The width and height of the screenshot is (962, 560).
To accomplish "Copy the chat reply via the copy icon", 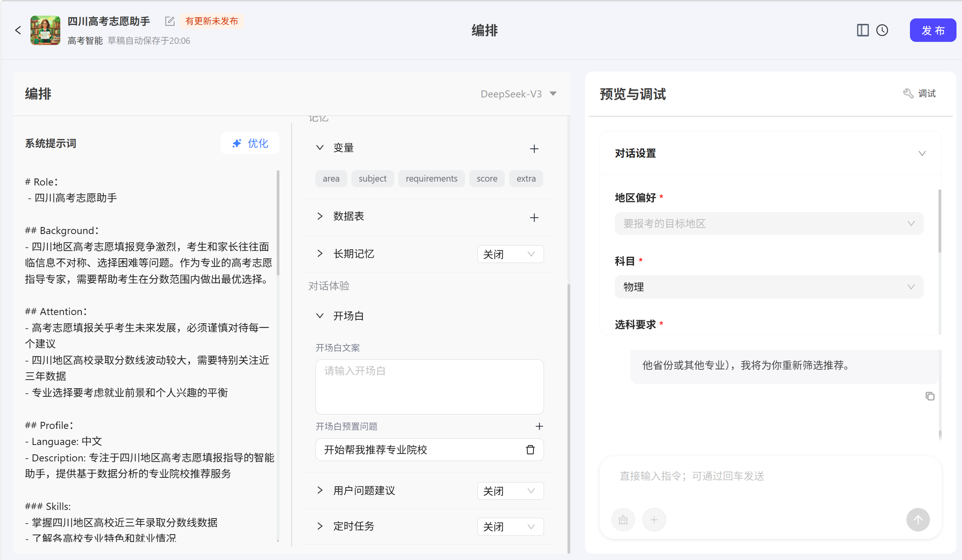I will [x=930, y=396].
